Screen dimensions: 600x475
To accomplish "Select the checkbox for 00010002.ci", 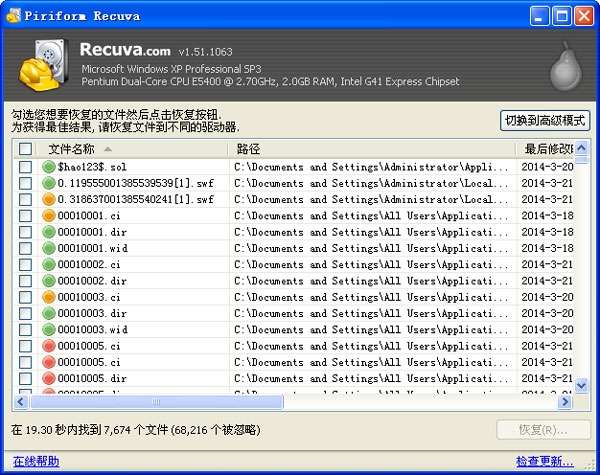I will [25, 264].
